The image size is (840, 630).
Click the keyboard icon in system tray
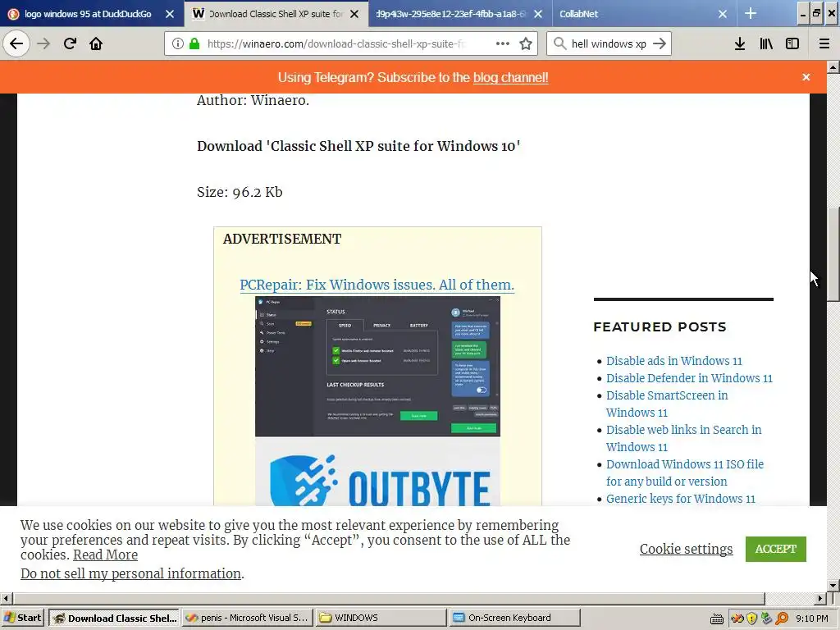coord(717,619)
